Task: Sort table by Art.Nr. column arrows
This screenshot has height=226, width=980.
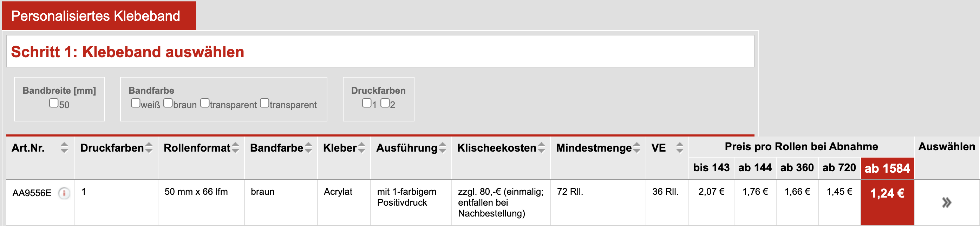Action: 64,148
